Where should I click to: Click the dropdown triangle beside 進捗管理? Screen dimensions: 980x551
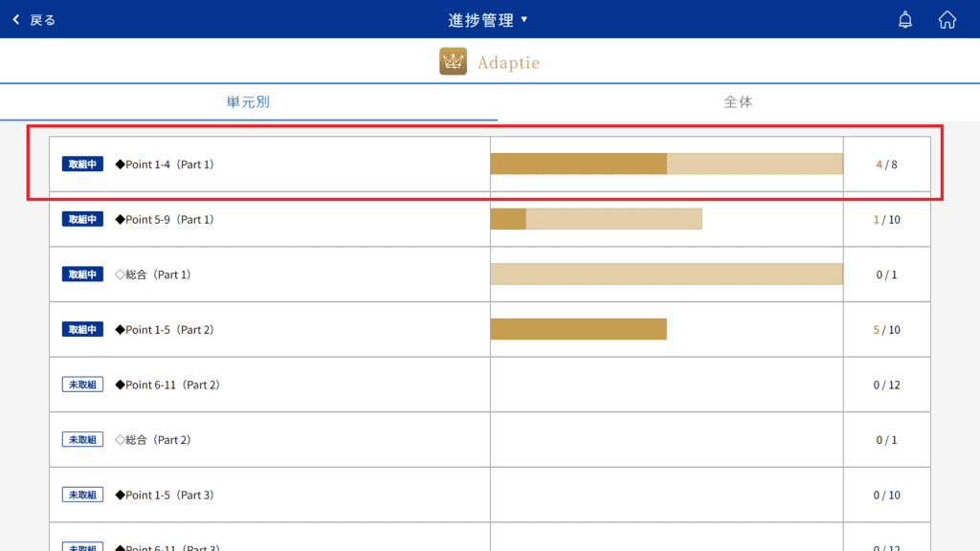tap(524, 19)
